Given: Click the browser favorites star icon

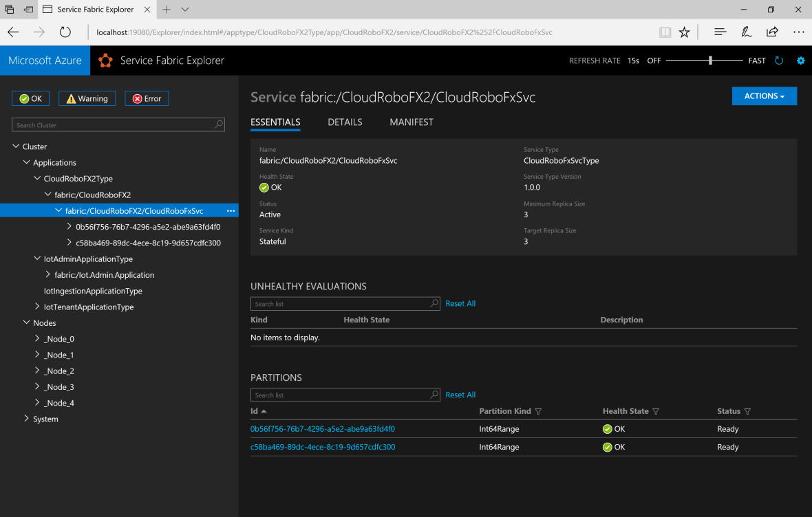Looking at the screenshot, I should [x=684, y=32].
